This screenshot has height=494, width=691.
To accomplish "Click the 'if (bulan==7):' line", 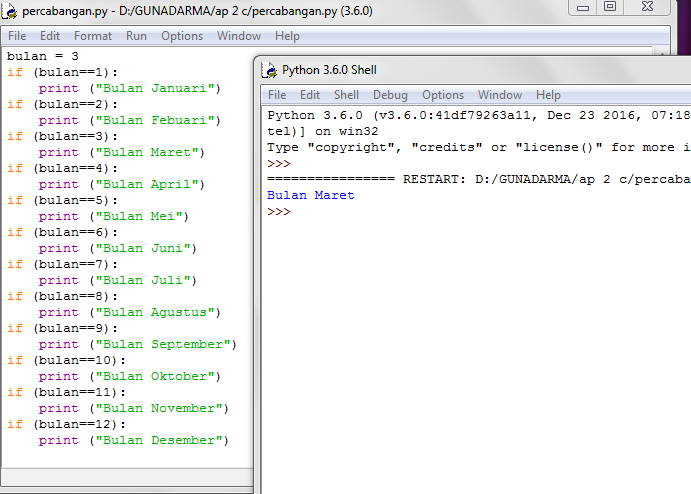I will tap(63, 264).
